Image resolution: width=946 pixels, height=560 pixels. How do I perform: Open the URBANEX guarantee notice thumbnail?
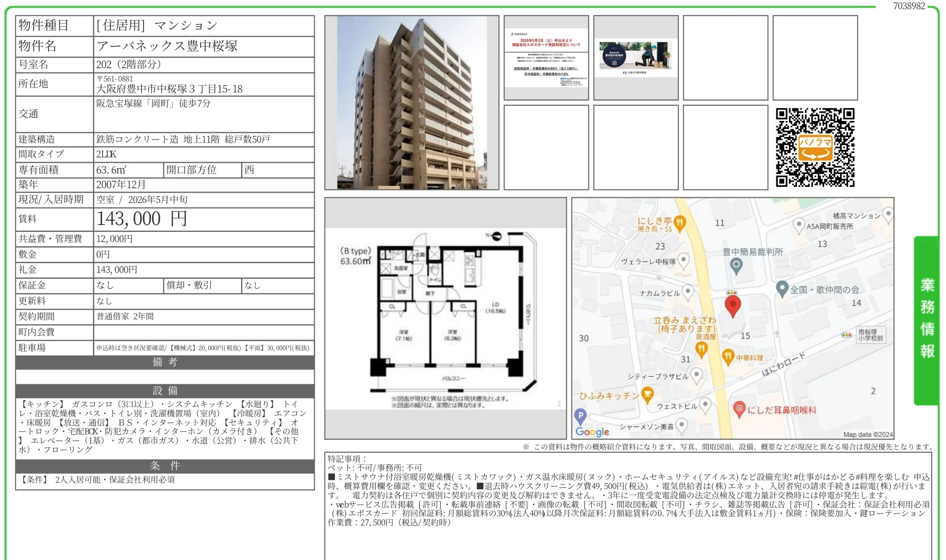546,58
